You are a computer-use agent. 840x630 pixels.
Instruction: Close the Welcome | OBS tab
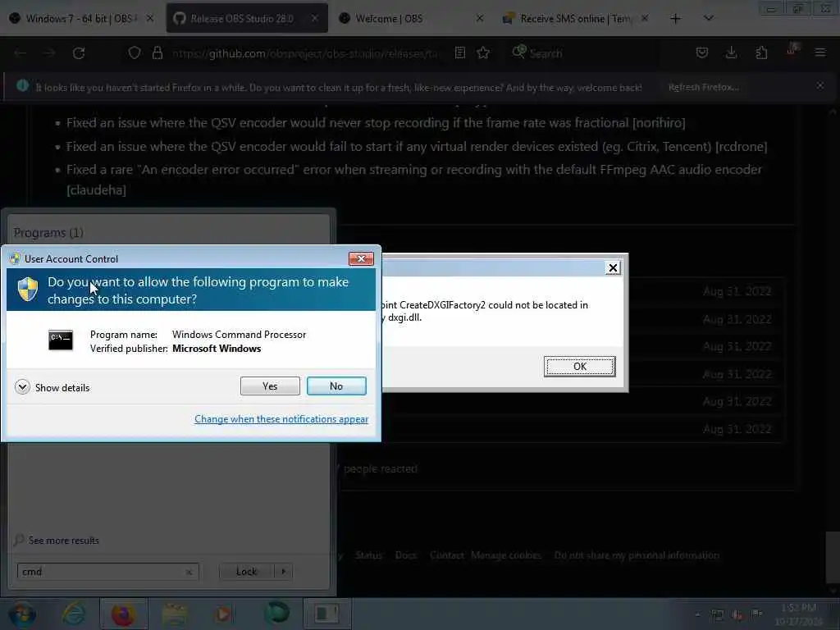[479, 18]
